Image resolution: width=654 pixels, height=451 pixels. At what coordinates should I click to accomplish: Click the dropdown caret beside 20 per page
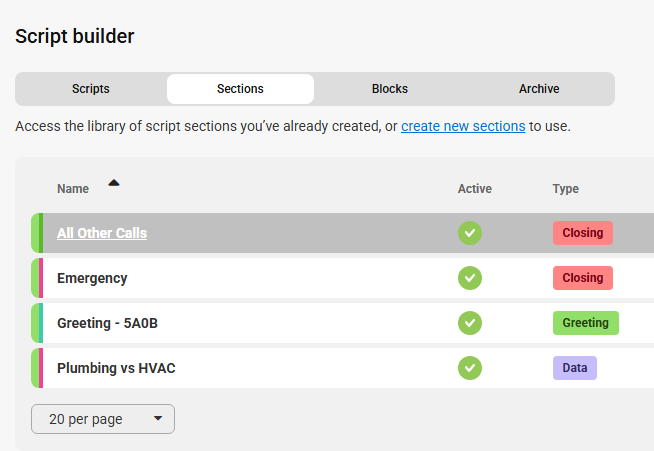158,418
